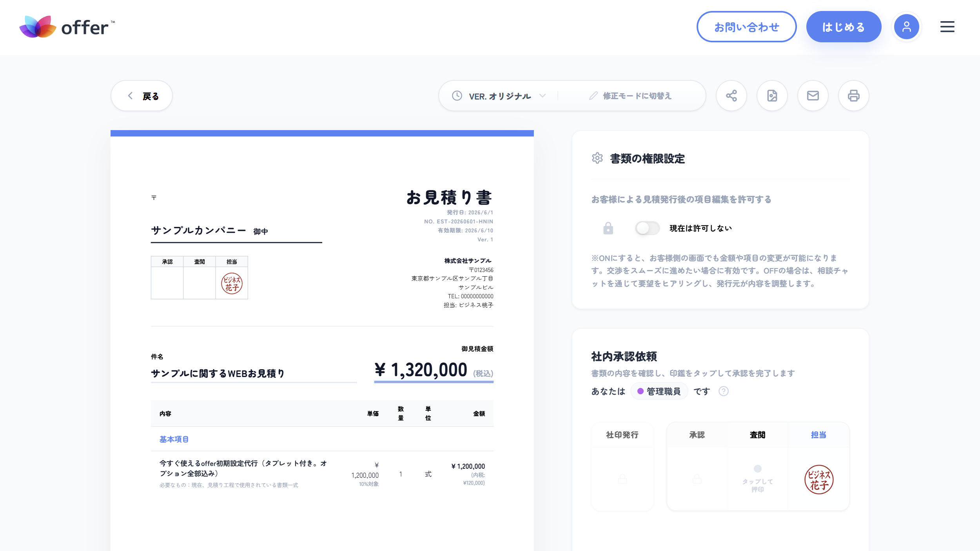Click the pencil icon for 修正モード
The image size is (980, 551).
click(593, 96)
